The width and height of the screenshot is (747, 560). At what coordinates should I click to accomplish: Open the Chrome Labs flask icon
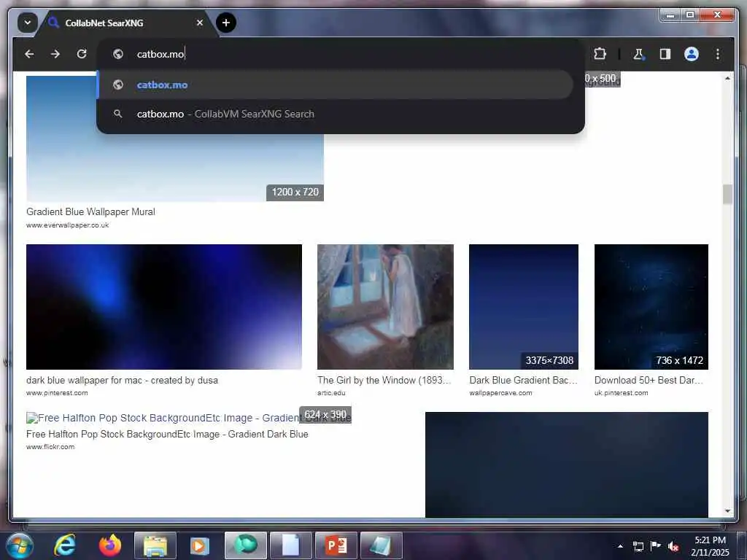[x=638, y=54]
